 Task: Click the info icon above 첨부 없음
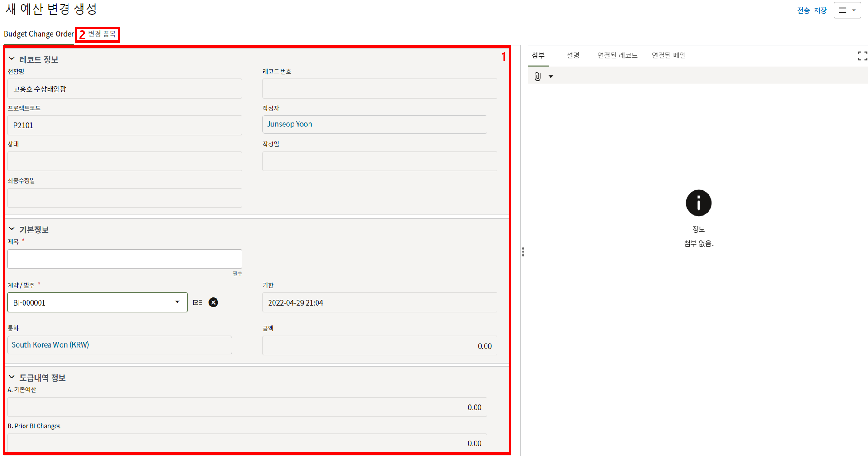coord(698,203)
